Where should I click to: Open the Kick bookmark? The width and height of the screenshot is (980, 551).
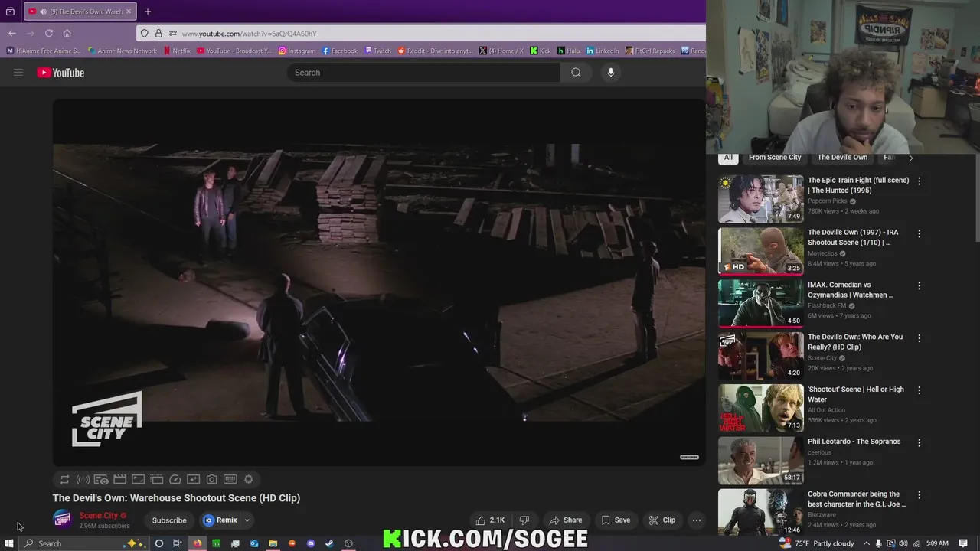click(x=541, y=51)
